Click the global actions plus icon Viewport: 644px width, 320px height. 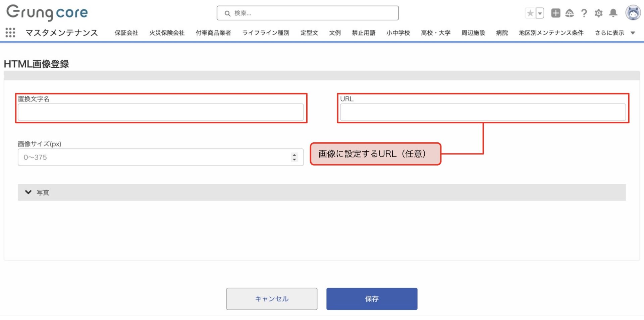[555, 13]
